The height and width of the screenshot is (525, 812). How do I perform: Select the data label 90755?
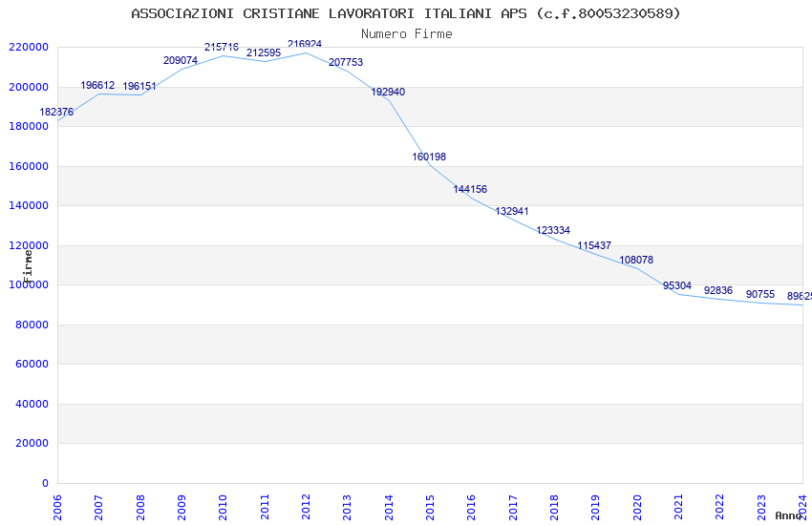760,295
